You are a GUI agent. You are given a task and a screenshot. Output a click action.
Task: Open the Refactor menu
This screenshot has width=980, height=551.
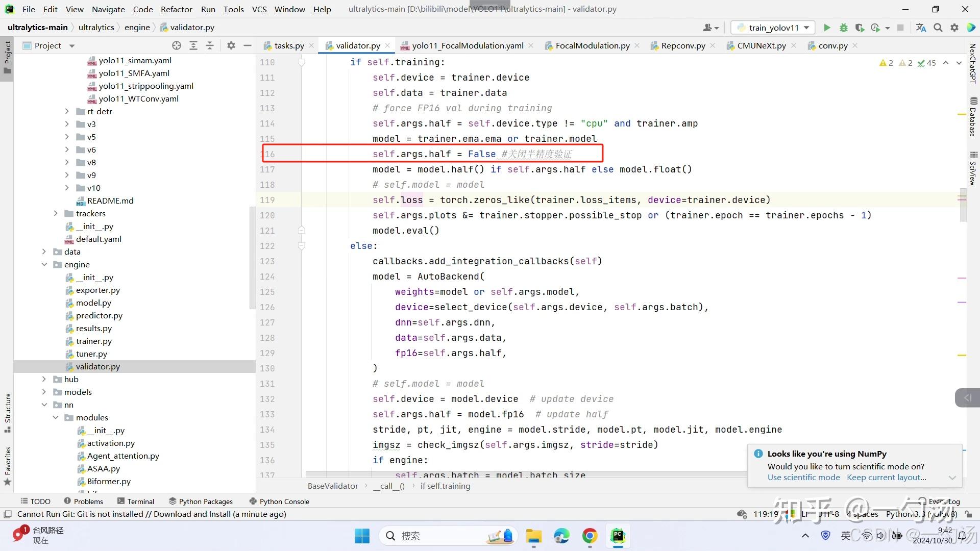176,9
